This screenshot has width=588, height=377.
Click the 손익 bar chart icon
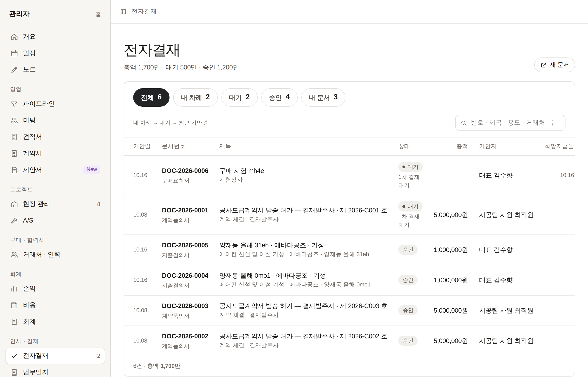click(14, 289)
